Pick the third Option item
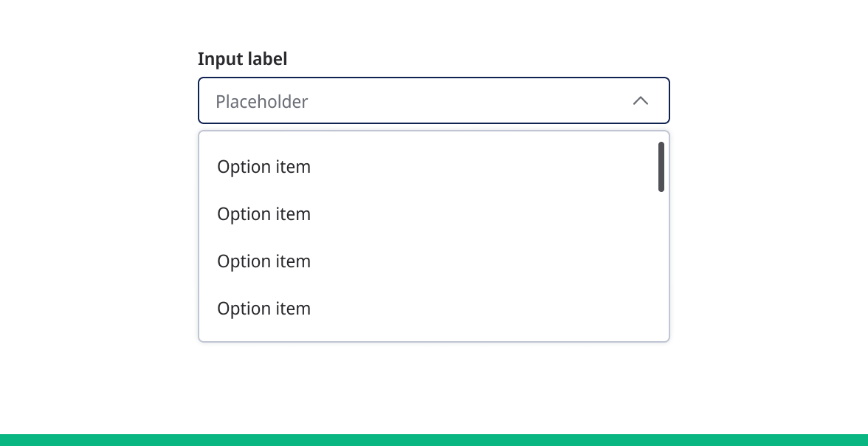This screenshot has height=446, width=868. [x=263, y=261]
